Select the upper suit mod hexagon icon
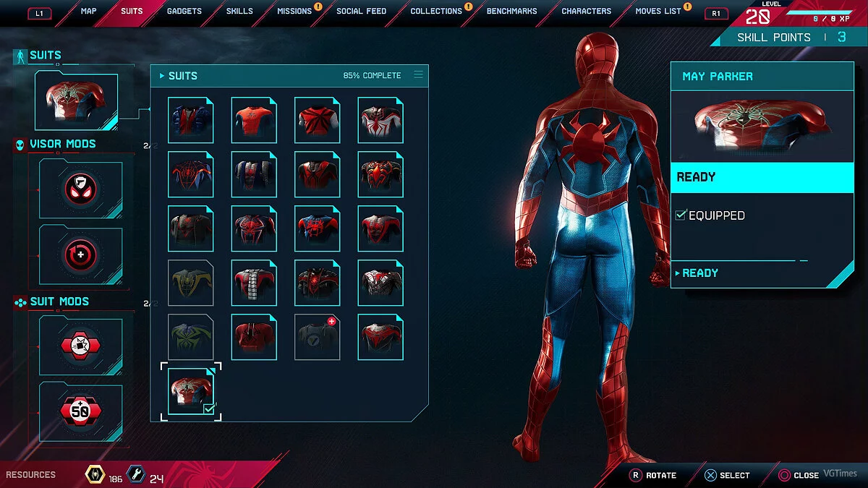Screen dimensions: 868x488 [x=80, y=346]
